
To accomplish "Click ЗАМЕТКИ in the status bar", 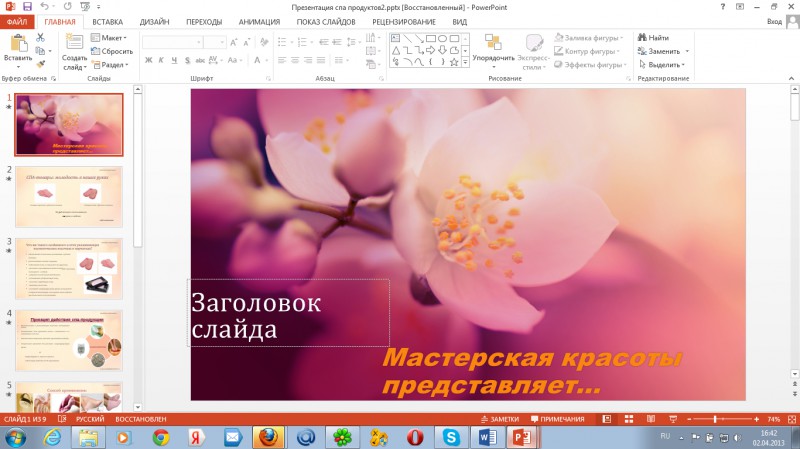I will pos(499,419).
